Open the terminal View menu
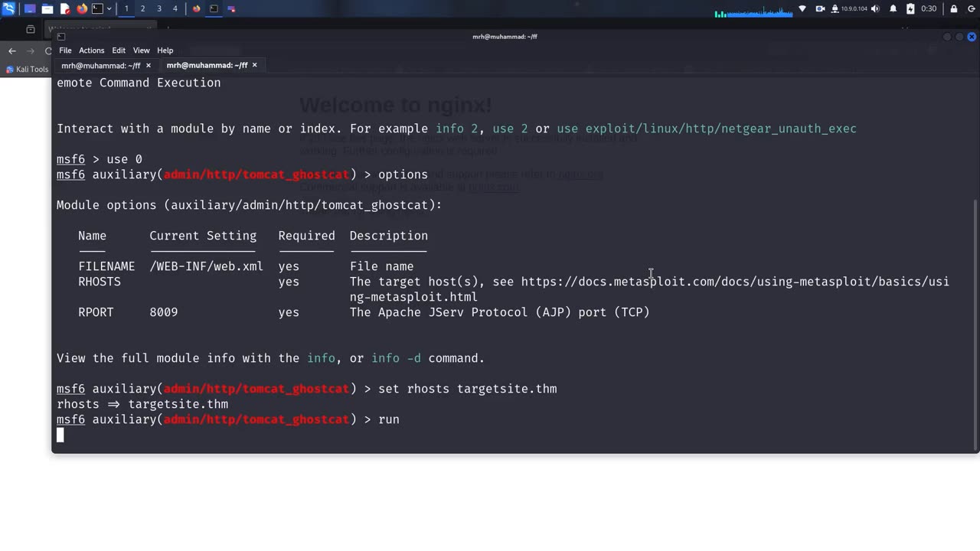980x551 pixels. 141,51
